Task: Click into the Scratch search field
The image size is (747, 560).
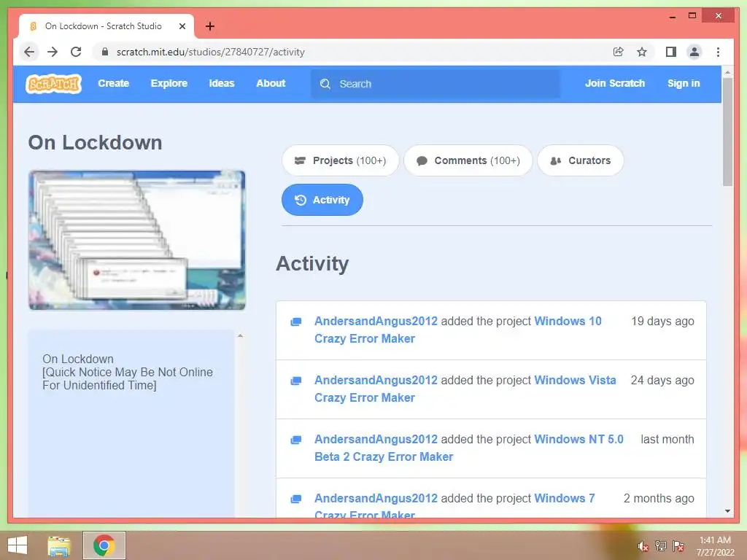Action: point(435,84)
